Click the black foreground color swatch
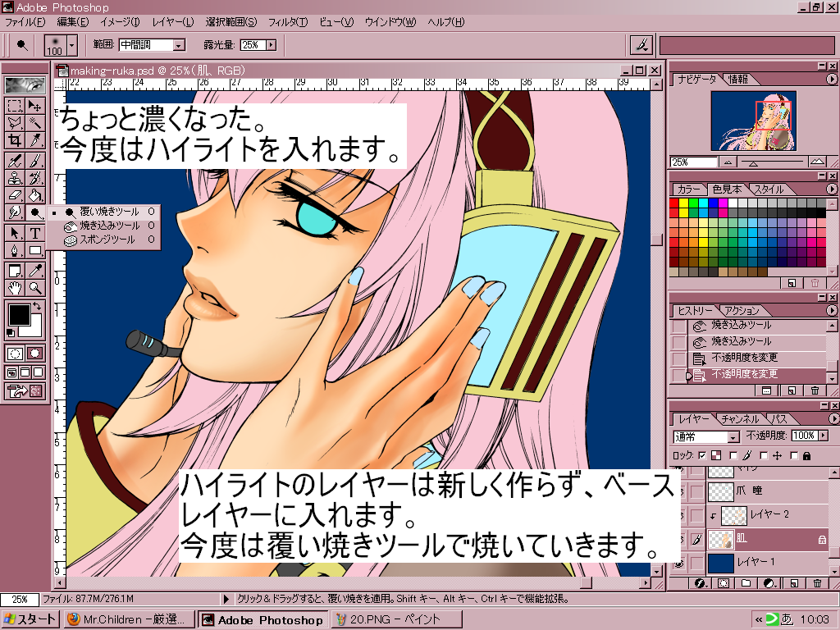 [18, 313]
